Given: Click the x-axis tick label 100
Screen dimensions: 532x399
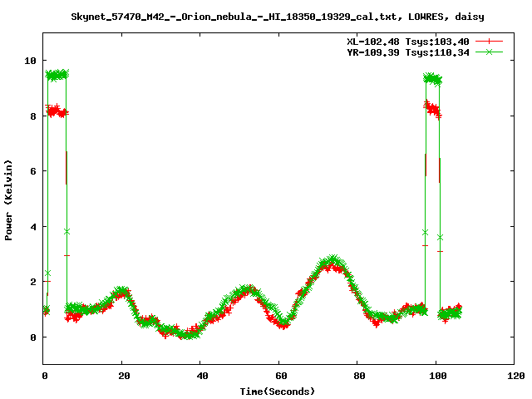Looking at the screenshot, I should pos(438,376).
